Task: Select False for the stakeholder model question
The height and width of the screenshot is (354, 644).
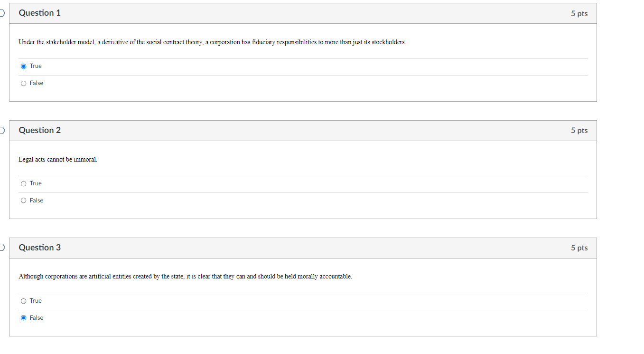Action: coord(24,83)
